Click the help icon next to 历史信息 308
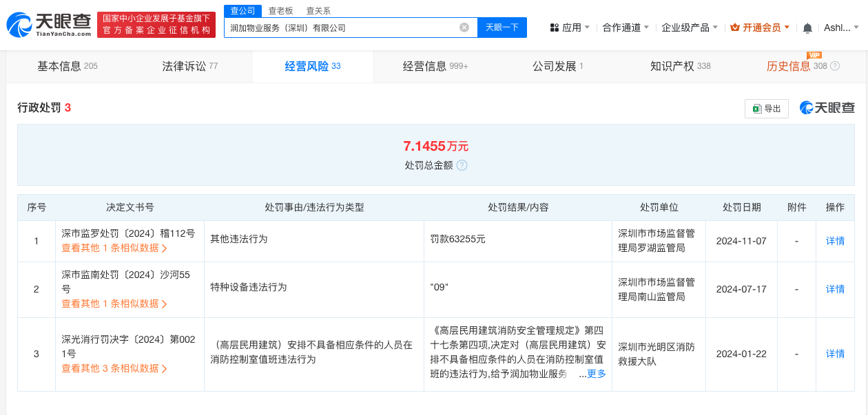Viewport: 868px width, 415px height. [x=835, y=66]
